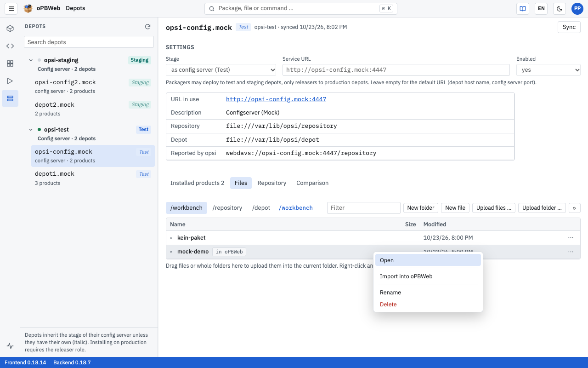The width and height of the screenshot is (588, 368).
Task: Switch language with EN button
Action: [541, 8]
